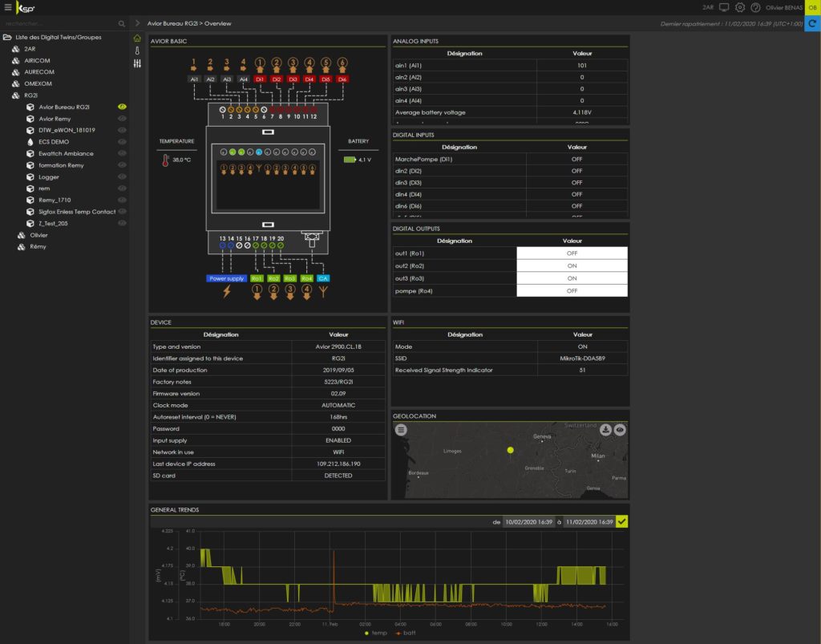Open the settings gear in top bar
This screenshot has height=644, width=821.
pyautogui.click(x=740, y=7)
